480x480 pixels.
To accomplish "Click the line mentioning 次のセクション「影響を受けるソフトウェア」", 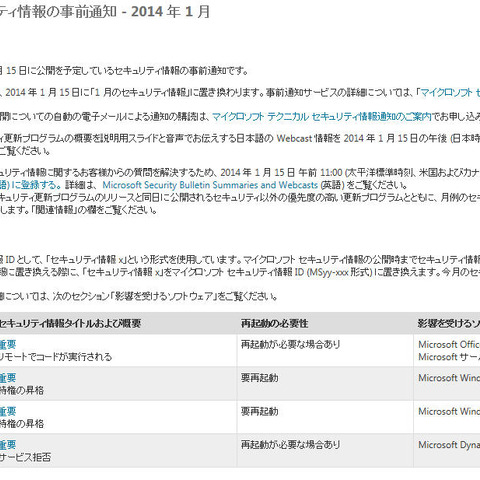I will [138, 296].
